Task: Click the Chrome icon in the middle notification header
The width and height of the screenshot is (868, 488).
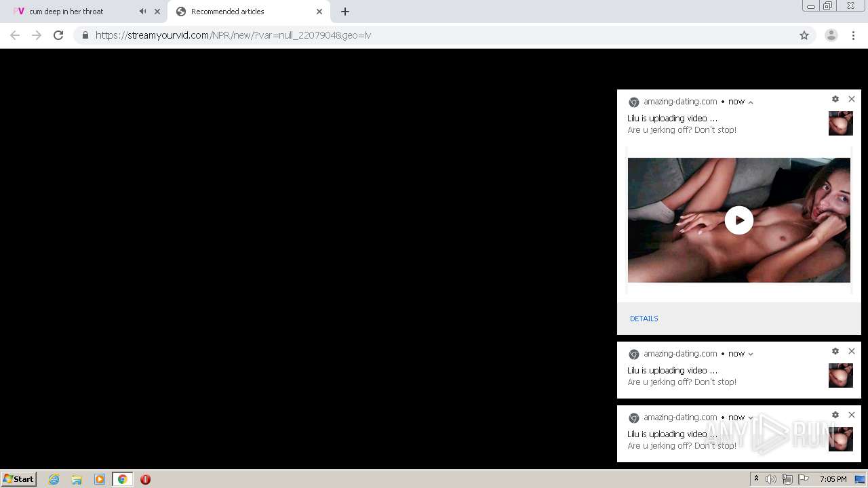Action: tap(634, 354)
